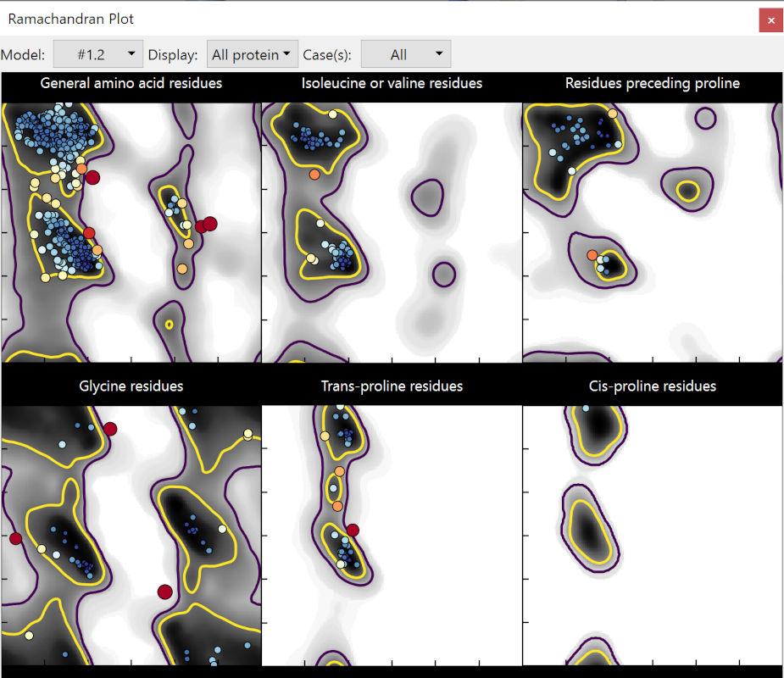Click the 'Residues preceding proline' heading
784x678 pixels.
tap(652, 83)
